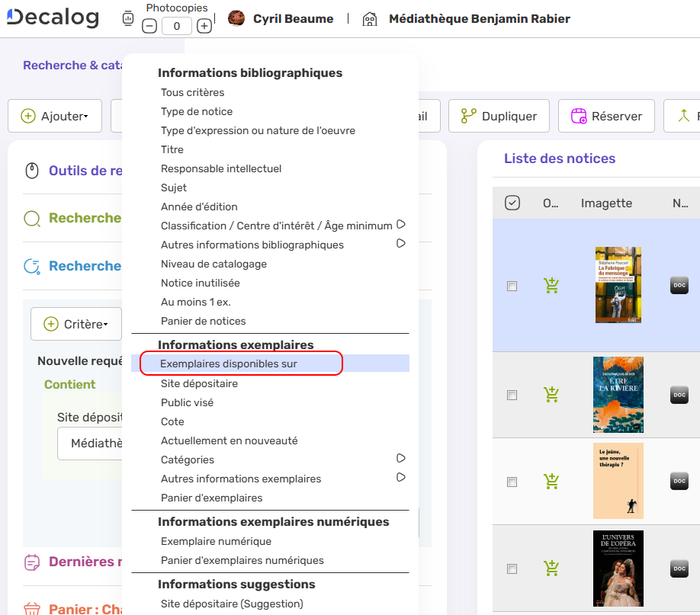Select the magnifier icon next to Recherche
The height and width of the screenshot is (615, 700).
(31, 218)
